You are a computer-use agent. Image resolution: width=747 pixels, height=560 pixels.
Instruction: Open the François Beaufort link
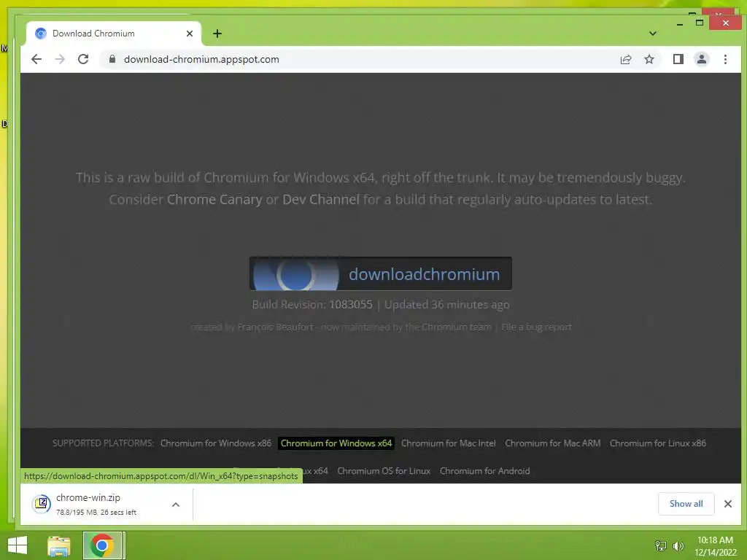click(x=275, y=327)
